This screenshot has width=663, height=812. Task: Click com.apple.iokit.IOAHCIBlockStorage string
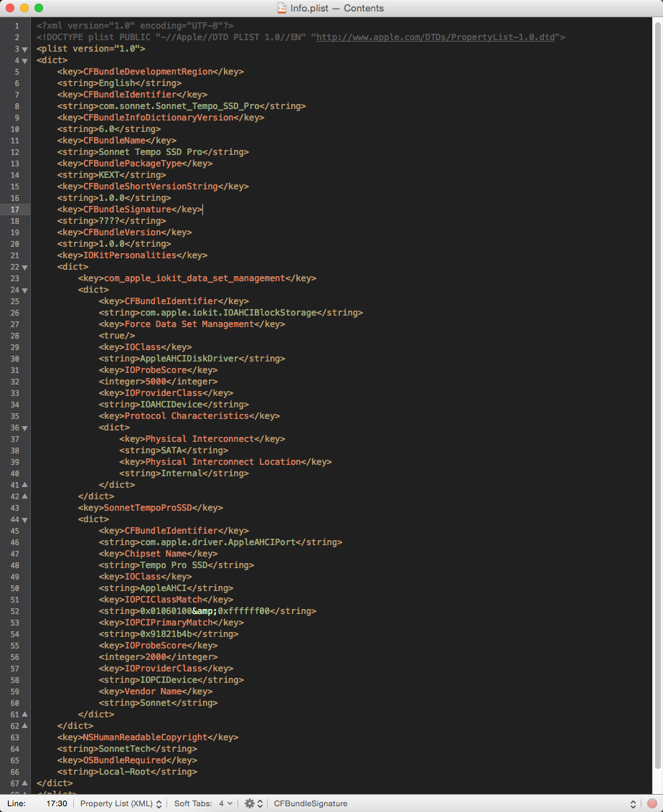[228, 313]
